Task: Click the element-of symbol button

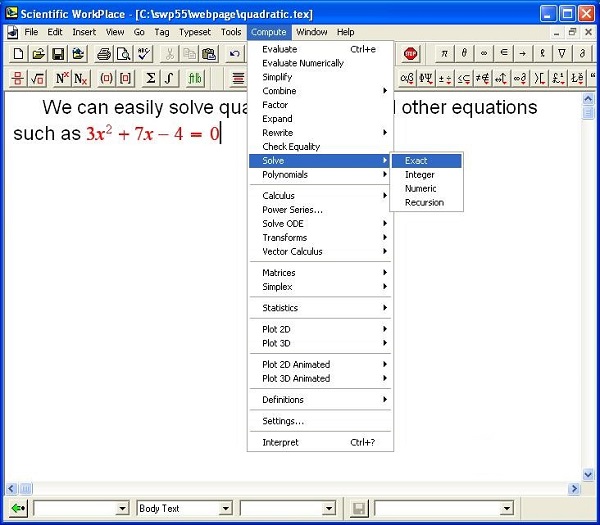Action: click(x=504, y=54)
